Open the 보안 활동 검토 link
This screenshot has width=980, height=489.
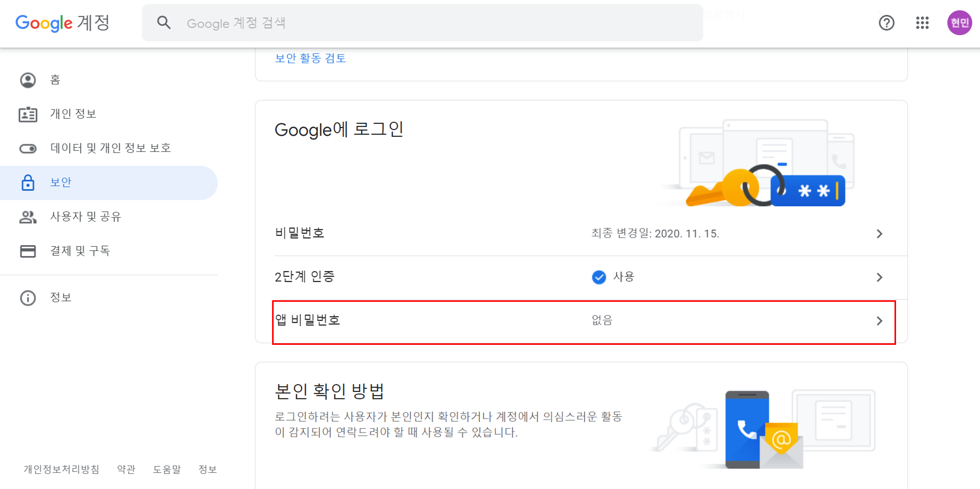pyautogui.click(x=310, y=58)
